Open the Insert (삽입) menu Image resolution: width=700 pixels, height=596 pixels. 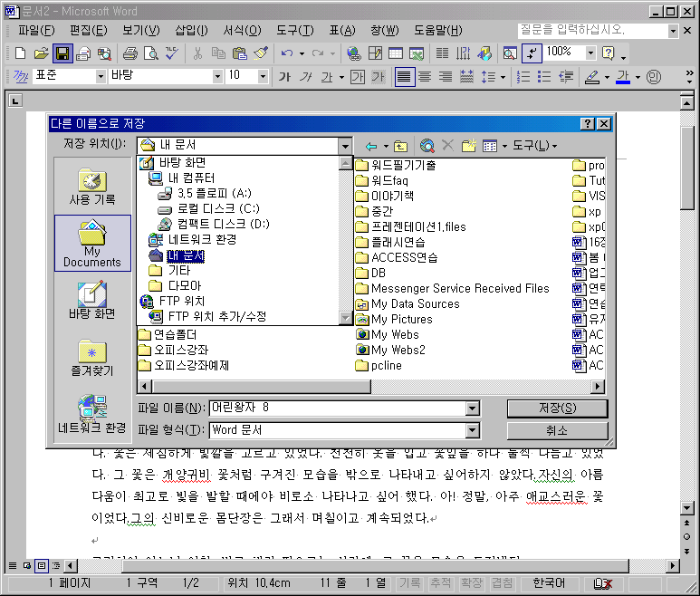coord(191,31)
